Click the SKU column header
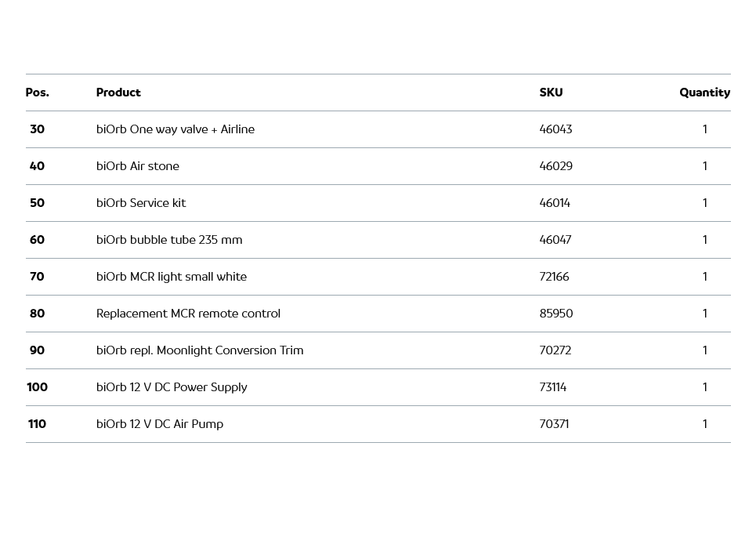 click(551, 93)
